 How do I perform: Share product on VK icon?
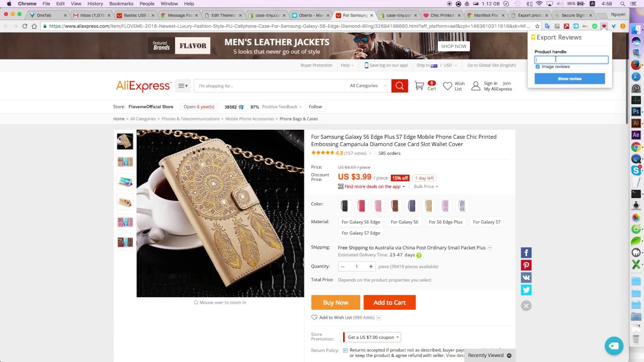[526, 278]
